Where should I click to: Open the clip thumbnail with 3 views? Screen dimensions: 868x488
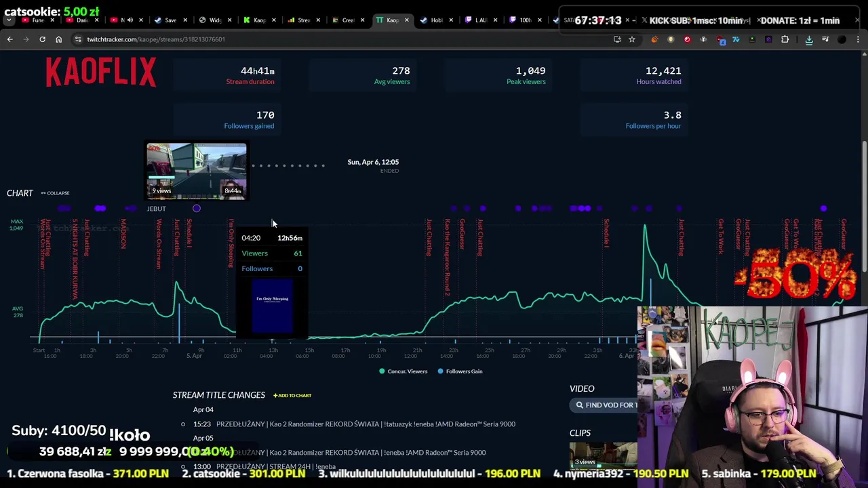[x=603, y=455]
